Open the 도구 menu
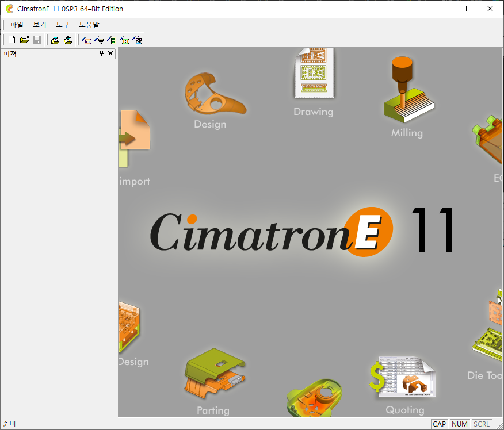 pyautogui.click(x=63, y=25)
